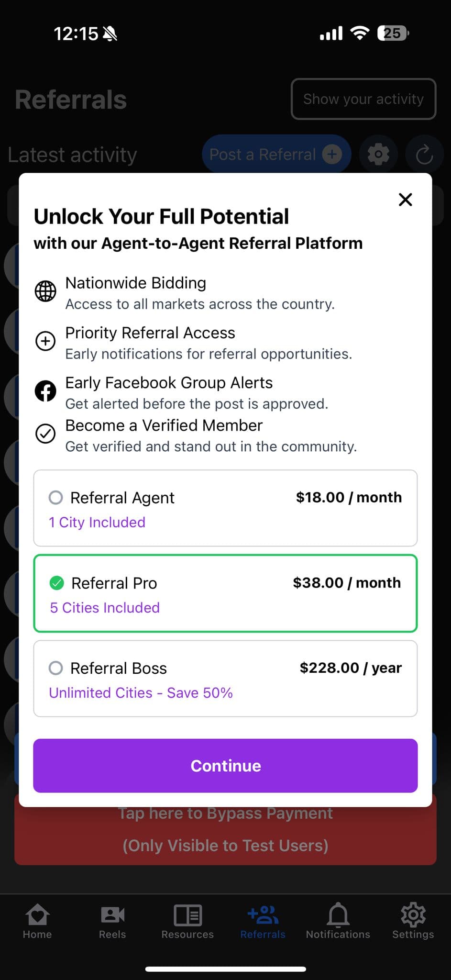Click the plus icon beside Priority Referral Access
Screen dimensions: 451x980
45,341
